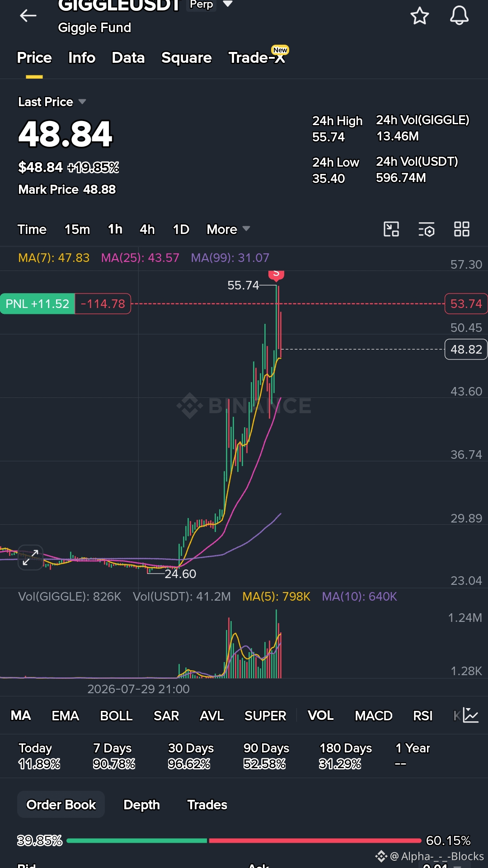Screen dimensions: 488x868
Task: Open indicator chart settings icon beside RSI
Action: pyautogui.click(x=470, y=715)
